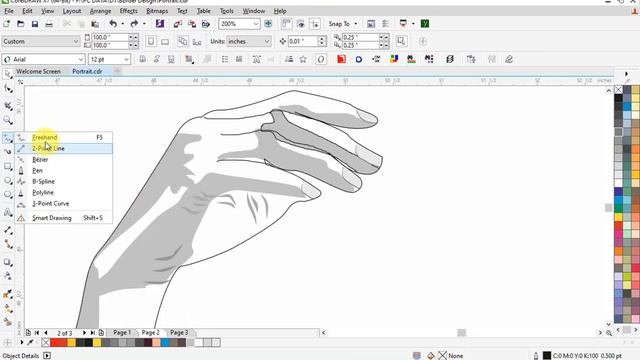Toggle italic text formatting
The width and height of the screenshot is (640, 360).
click(x=157, y=60)
